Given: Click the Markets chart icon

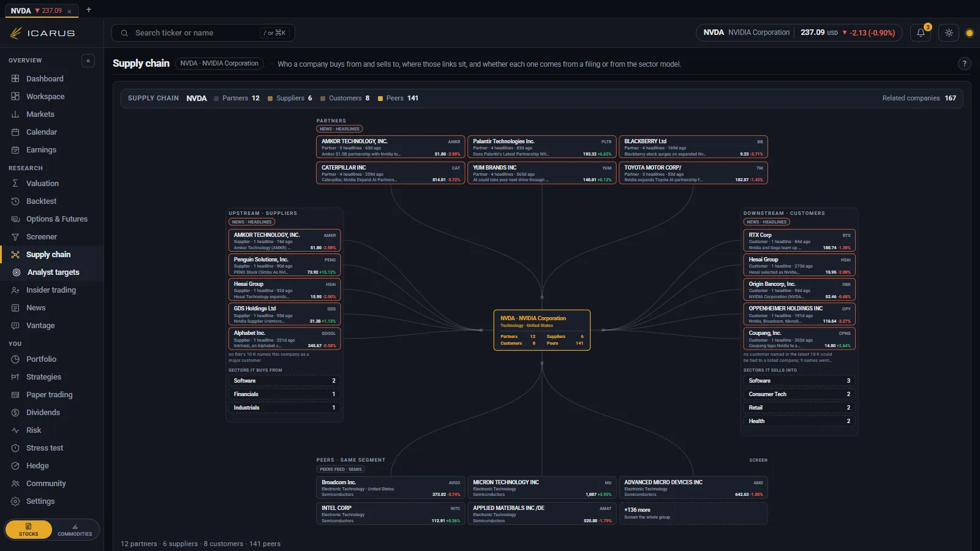Looking at the screenshot, I should (15, 114).
